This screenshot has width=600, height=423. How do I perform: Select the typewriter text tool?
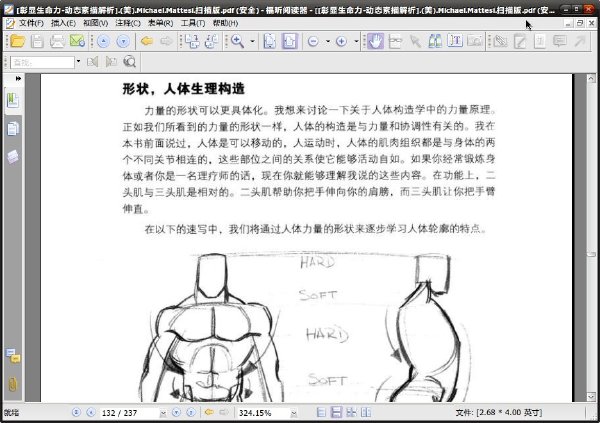455,41
